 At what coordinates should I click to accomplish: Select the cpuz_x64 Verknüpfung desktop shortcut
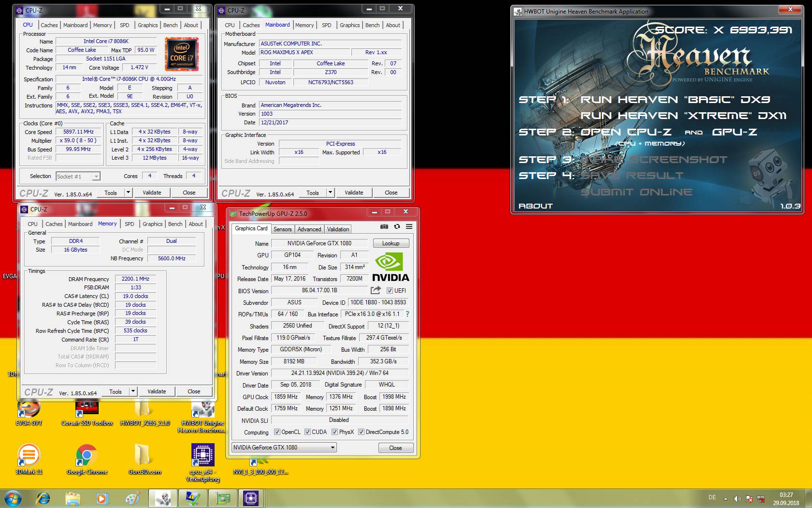click(x=203, y=463)
